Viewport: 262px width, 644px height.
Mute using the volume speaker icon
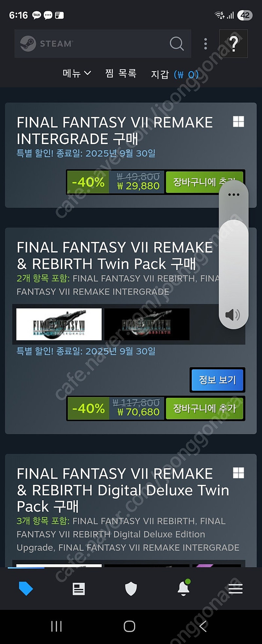click(233, 315)
